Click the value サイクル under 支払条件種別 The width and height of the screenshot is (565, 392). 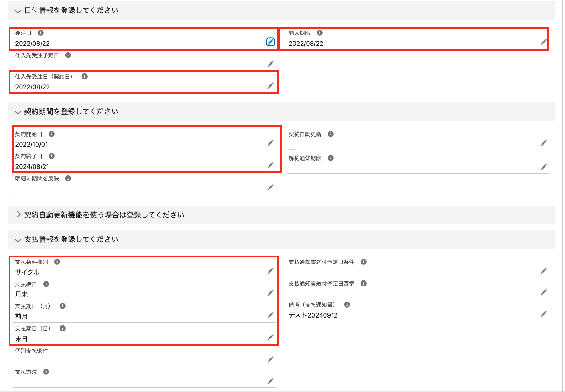click(27, 272)
